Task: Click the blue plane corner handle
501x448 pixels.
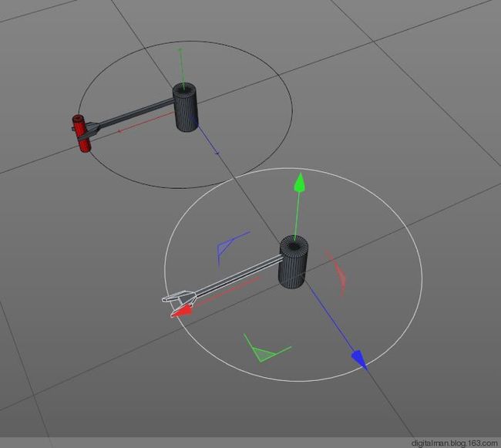Action: pos(228,247)
